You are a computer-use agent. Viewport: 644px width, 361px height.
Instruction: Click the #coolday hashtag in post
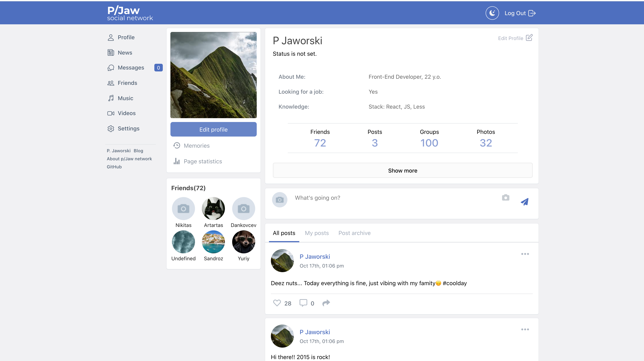[x=455, y=283]
